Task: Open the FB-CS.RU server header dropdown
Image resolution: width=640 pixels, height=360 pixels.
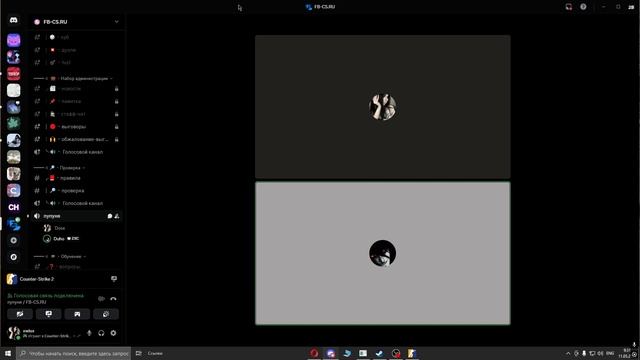Action: pyautogui.click(x=77, y=22)
